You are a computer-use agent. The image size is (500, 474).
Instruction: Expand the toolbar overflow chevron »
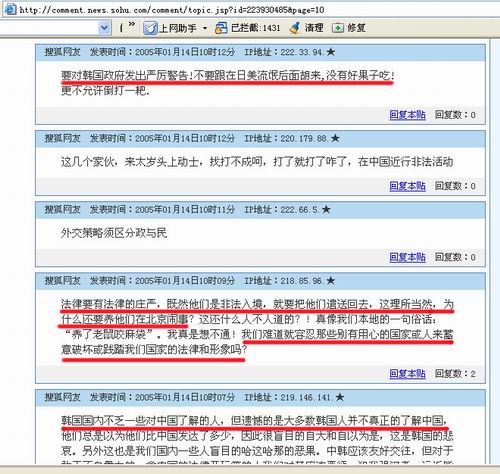tap(131, 24)
